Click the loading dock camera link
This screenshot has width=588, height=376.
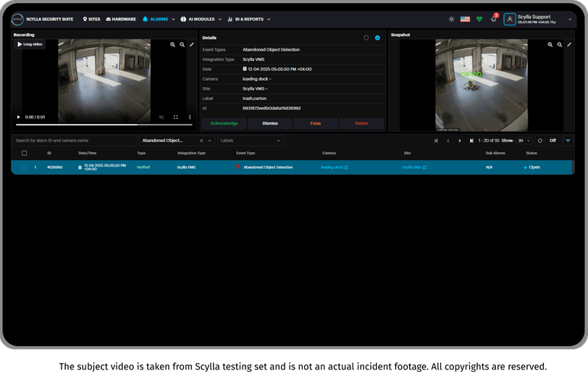coord(335,167)
